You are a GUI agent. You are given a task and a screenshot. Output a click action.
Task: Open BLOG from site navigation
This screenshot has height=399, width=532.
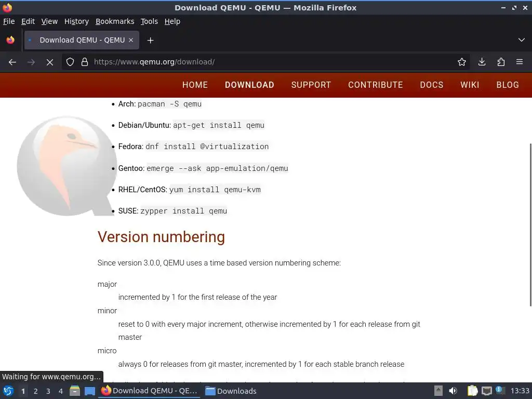[508, 85]
